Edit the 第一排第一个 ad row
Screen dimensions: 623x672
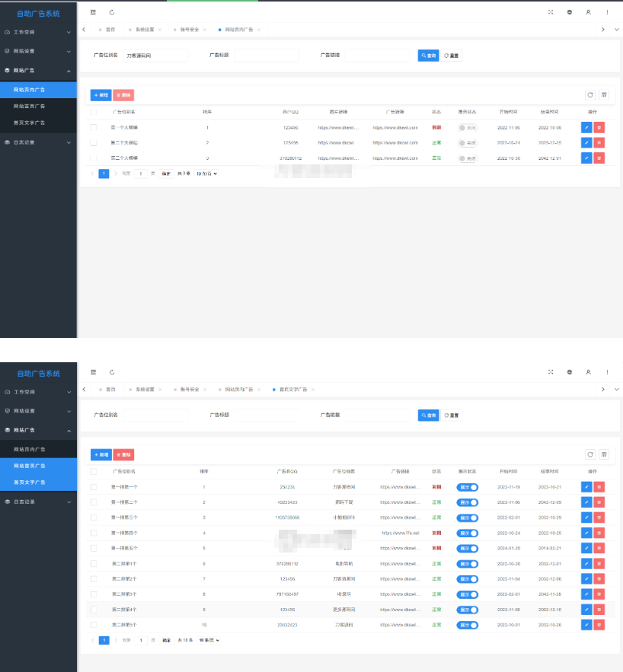[x=586, y=487]
